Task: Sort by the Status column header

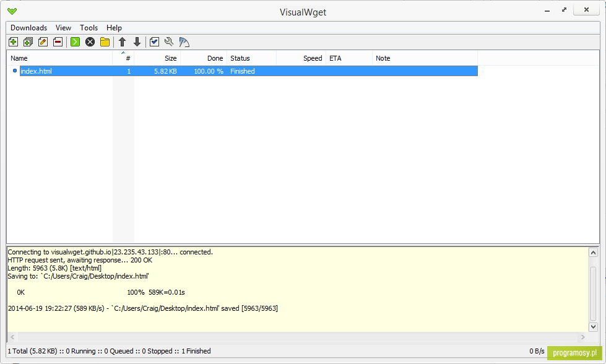Action: point(251,58)
